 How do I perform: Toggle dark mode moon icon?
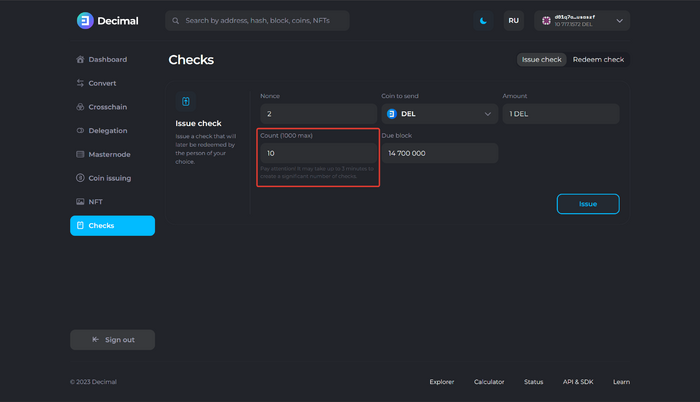[483, 21]
